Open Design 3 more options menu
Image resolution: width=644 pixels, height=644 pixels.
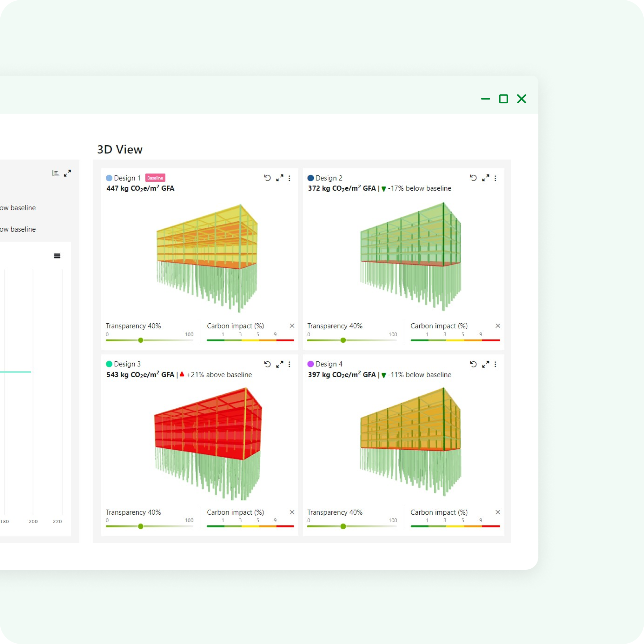coord(289,364)
